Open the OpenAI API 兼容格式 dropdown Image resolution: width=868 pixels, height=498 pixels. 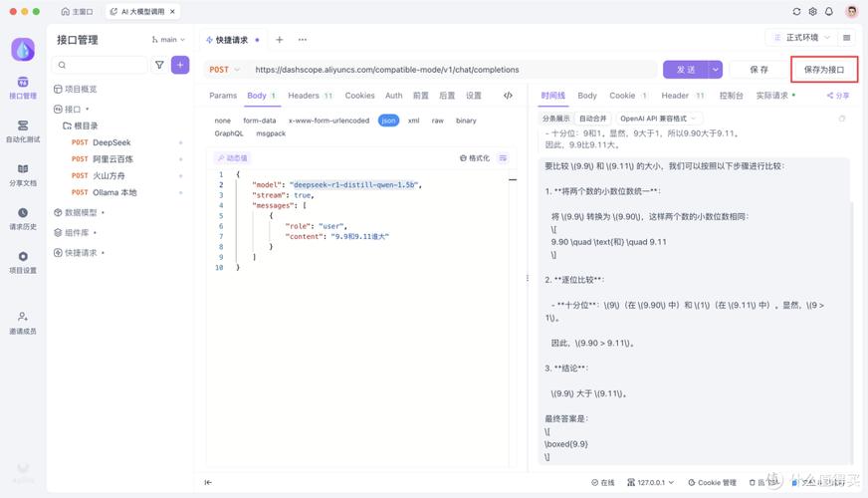pos(657,119)
